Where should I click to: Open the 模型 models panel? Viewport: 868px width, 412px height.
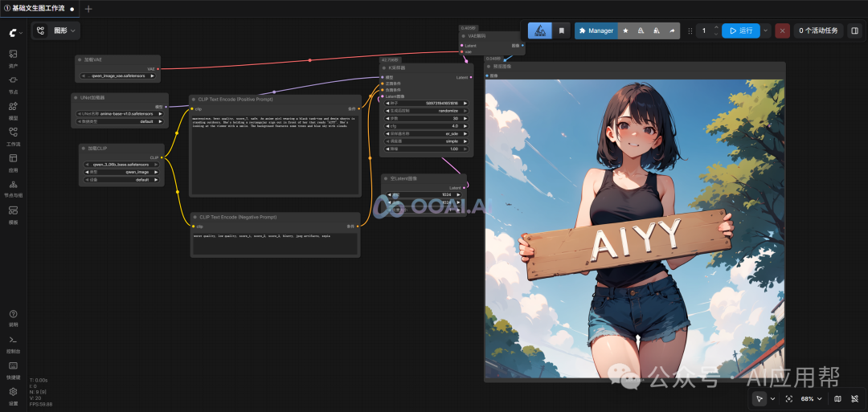tap(14, 110)
